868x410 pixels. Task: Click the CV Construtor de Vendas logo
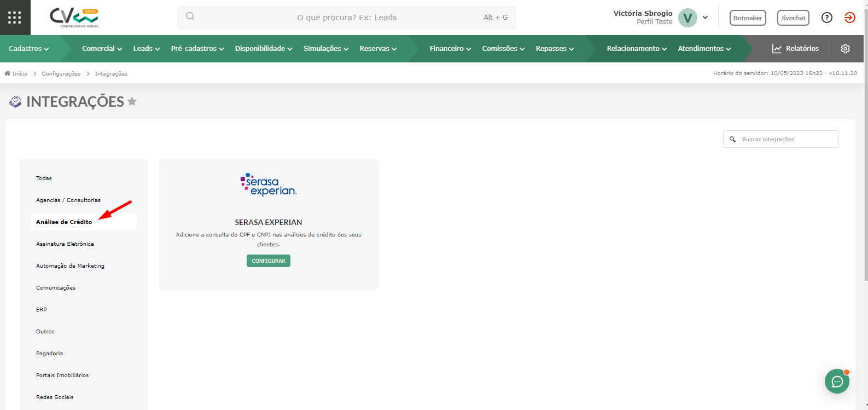coord(74,18)
